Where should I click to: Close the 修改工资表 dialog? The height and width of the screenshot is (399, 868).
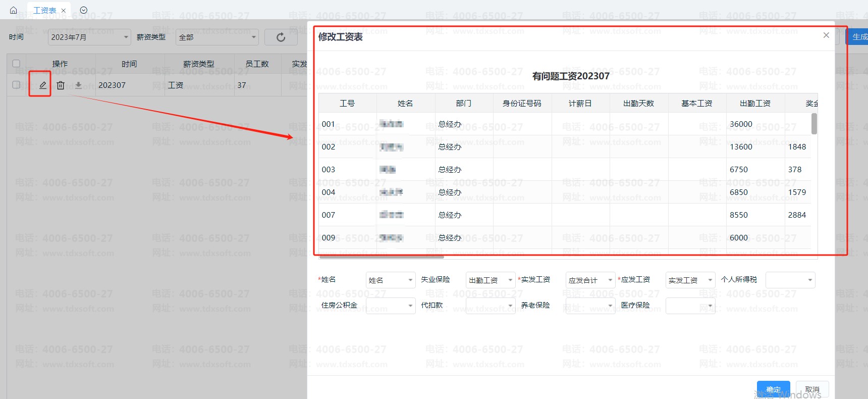[826, 35]
